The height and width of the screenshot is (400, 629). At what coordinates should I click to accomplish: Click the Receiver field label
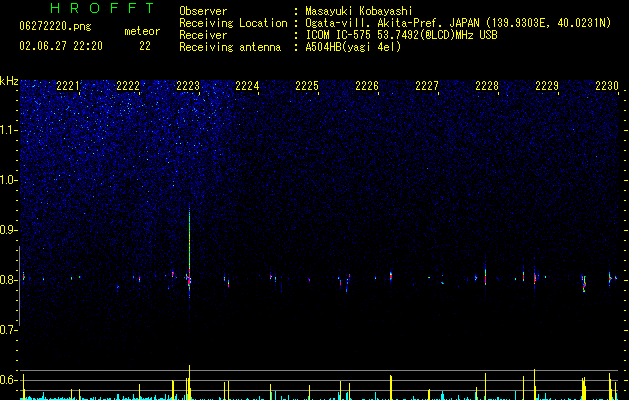click(203, 35)
